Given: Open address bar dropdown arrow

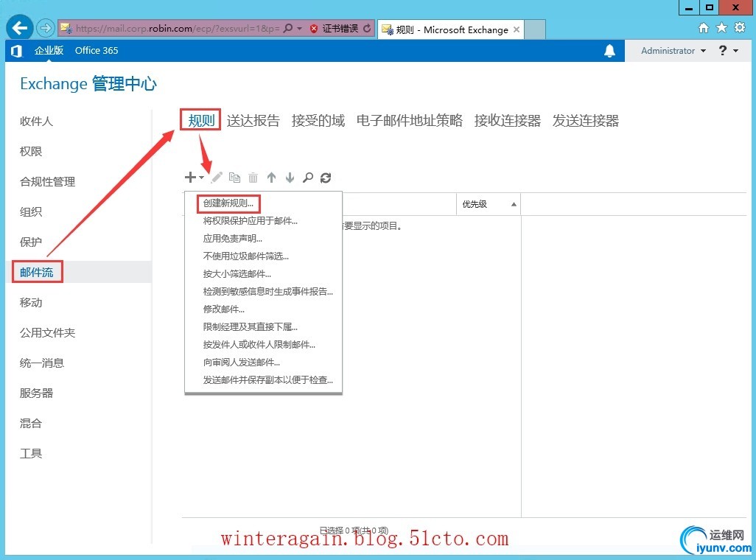Looking at the screenshot, I should tap(299, 29).
